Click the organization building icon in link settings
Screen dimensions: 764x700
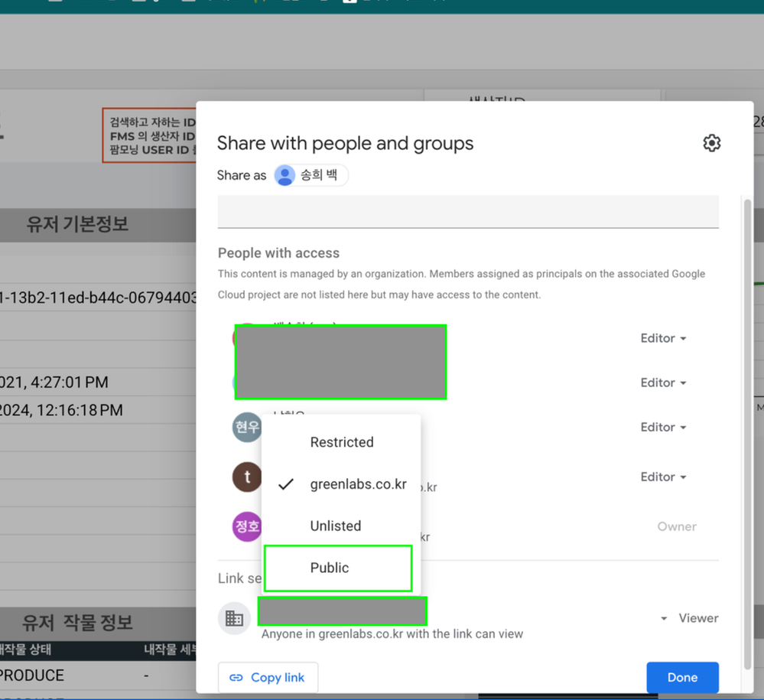234,618
